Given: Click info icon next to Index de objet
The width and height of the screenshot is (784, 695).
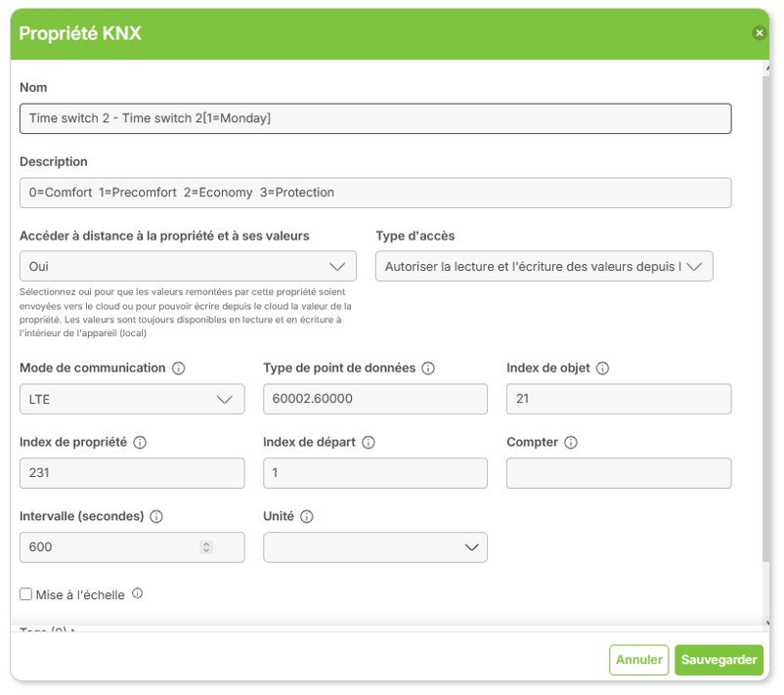Looking at the screenshot, I should 602,369.
